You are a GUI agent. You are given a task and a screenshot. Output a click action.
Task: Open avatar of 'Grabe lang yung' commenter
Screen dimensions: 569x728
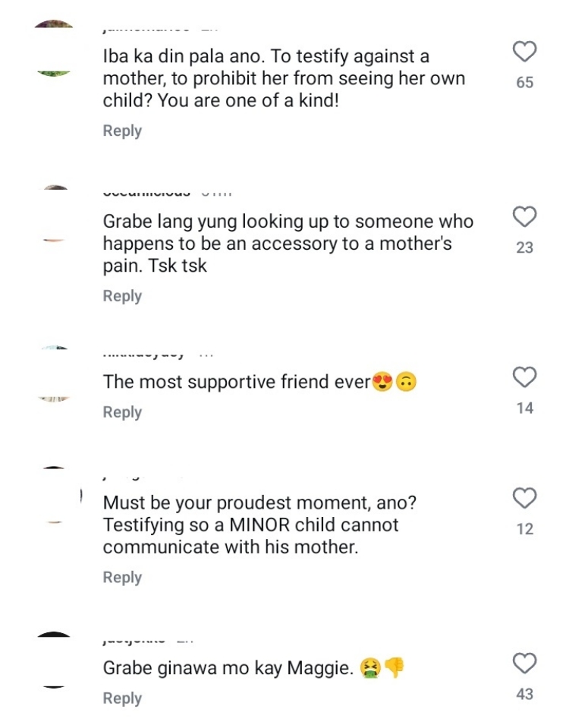[x=54, y=214]
